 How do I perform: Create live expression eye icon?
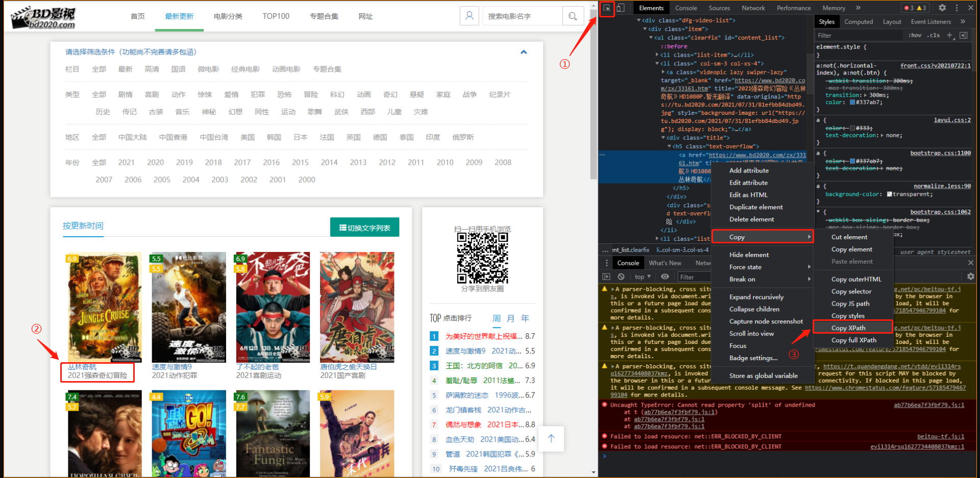665,276
